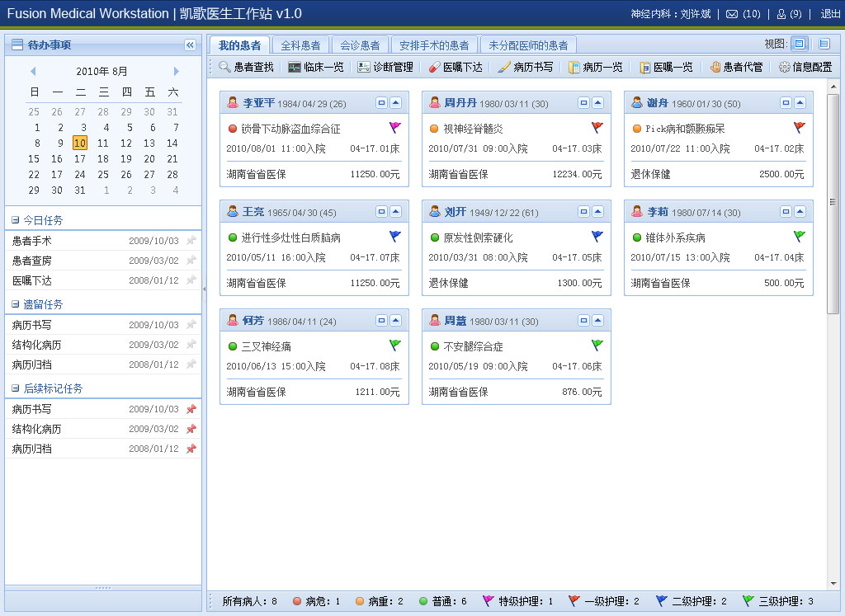This screenshot has width=845, height=616.
Task: Toggle the pin on 患者手术 task
Action: pyautogui.click(x=191, y=241)
